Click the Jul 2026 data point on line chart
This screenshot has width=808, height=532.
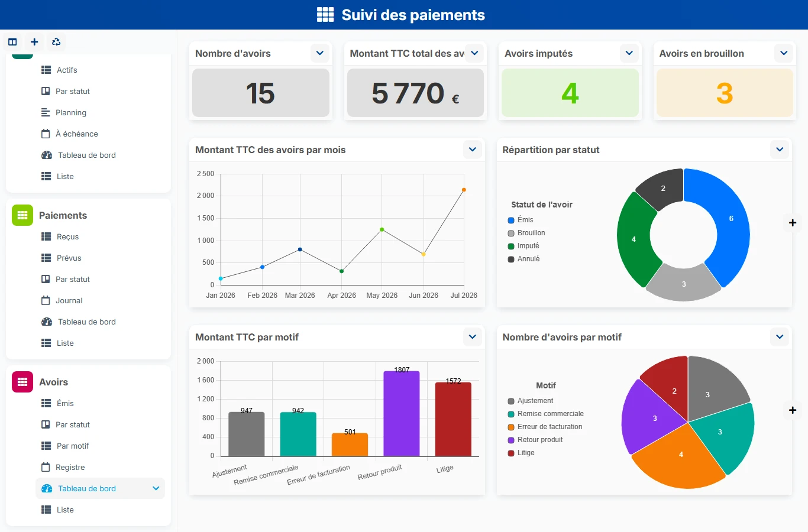point(464,190)
